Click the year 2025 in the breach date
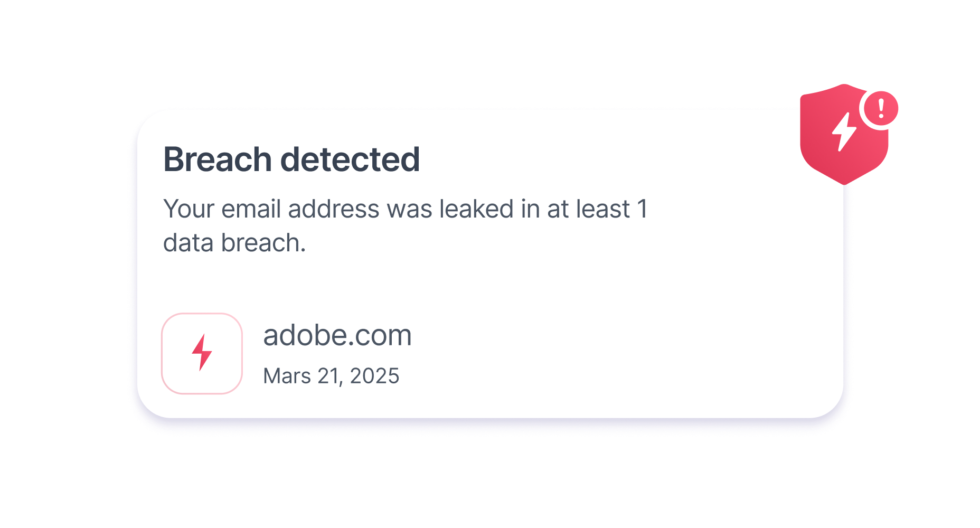 click(374, 376)
